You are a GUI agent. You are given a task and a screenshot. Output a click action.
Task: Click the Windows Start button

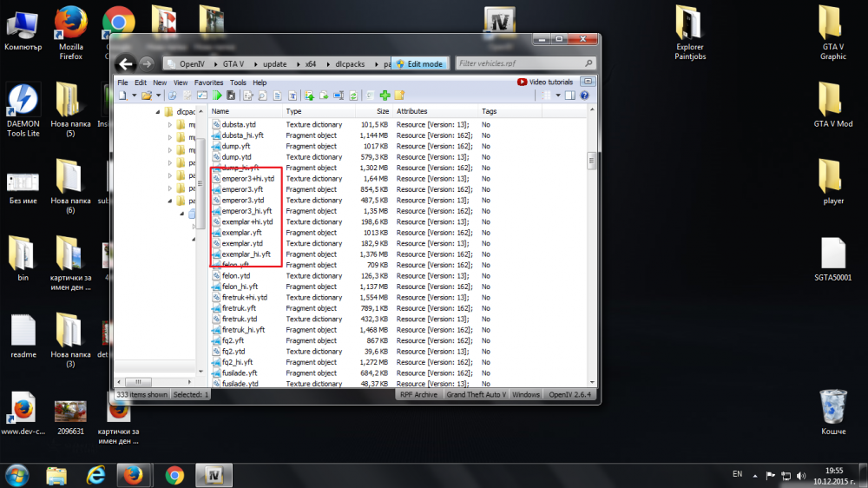17,475
